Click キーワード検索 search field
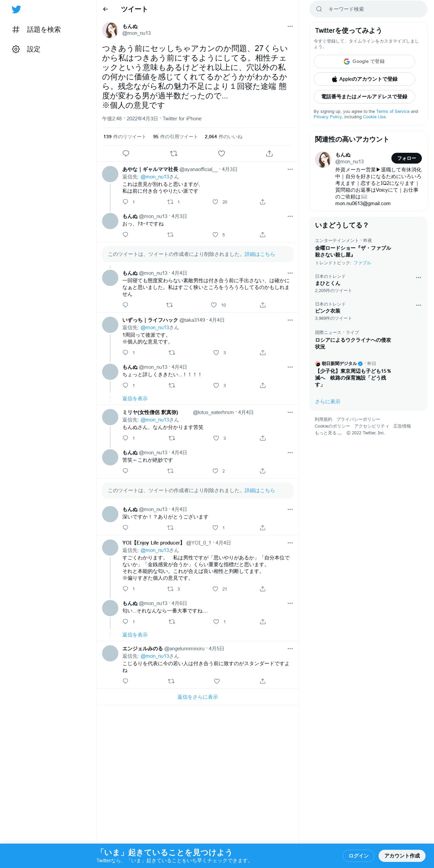The height and width of the screenshot is (868, 434). (368, 9)
